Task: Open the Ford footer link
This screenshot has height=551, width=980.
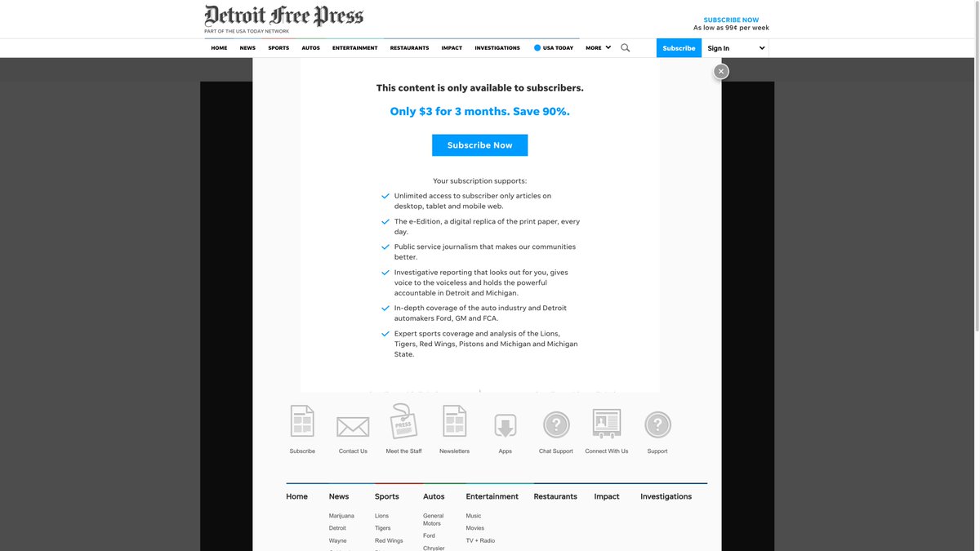Action: pyautogui.click(x=429, y=536)
